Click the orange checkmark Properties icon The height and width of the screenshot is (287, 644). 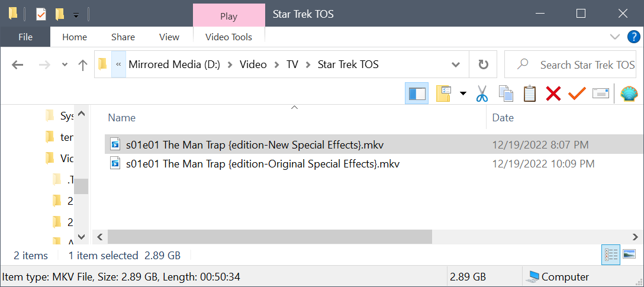click(x=577, y=93)
